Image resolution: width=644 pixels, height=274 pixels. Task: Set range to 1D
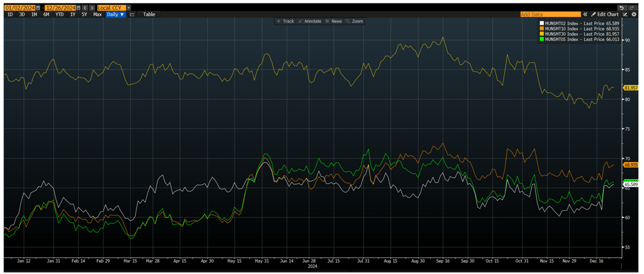[x=10, y=14]
